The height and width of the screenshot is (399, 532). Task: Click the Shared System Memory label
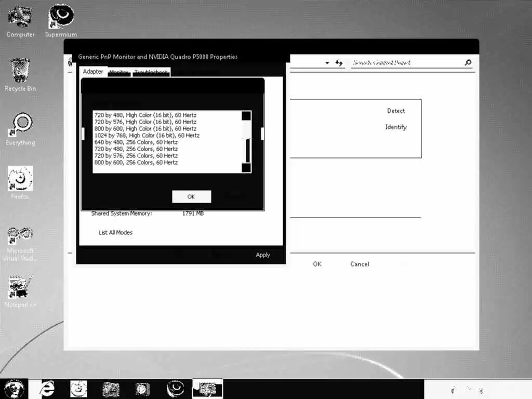tap(122, 214)
